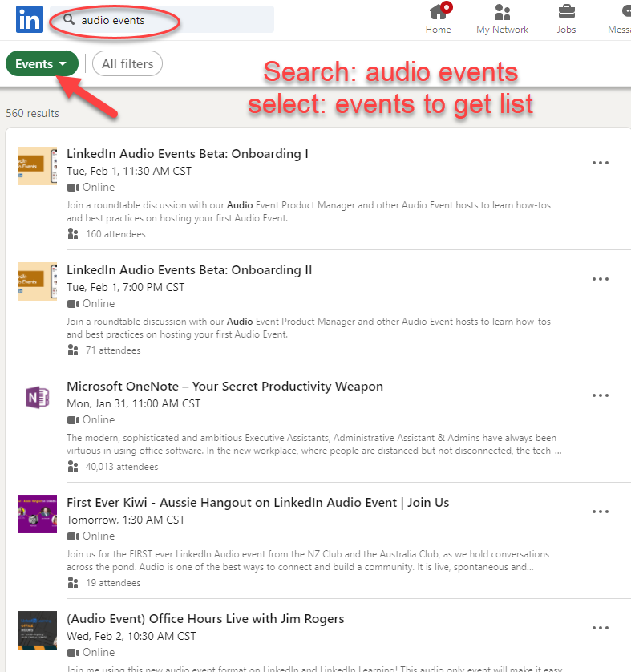Click the Office Hours Live event thumbnail
631x672 pixels.
click(38, 630)
